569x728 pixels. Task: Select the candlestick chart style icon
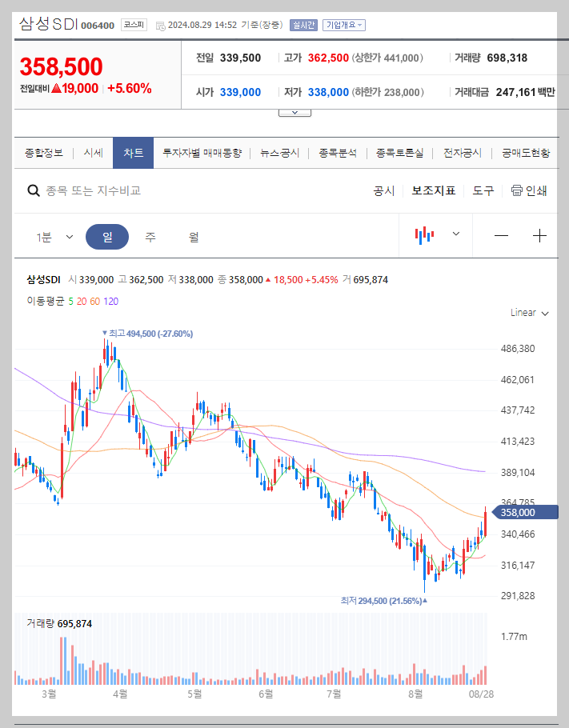[425, 235]
